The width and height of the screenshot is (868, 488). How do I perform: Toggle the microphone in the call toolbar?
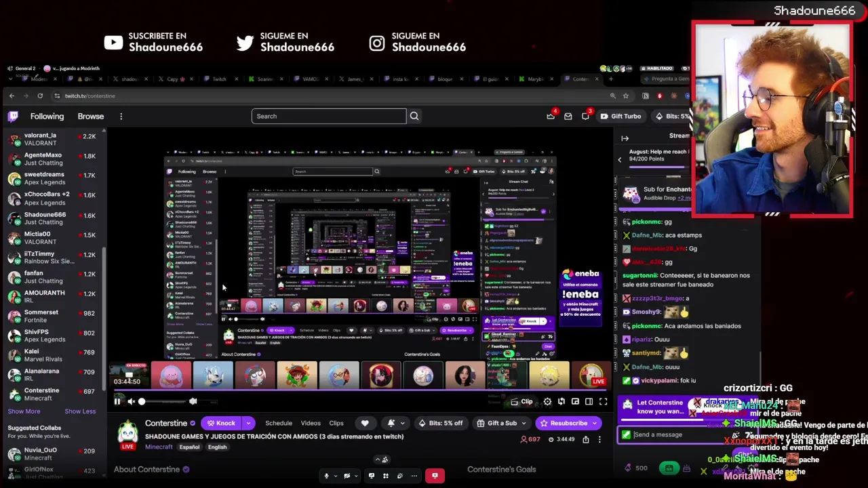pos(326,476)
